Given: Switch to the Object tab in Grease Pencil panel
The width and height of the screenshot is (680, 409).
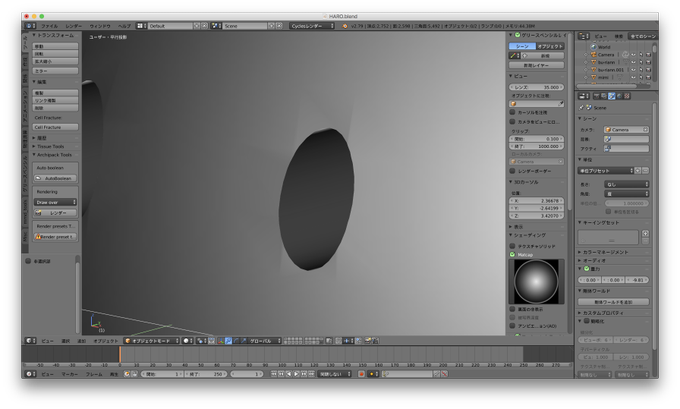Looking at the screenshot, I should click(x=550, y=46).
